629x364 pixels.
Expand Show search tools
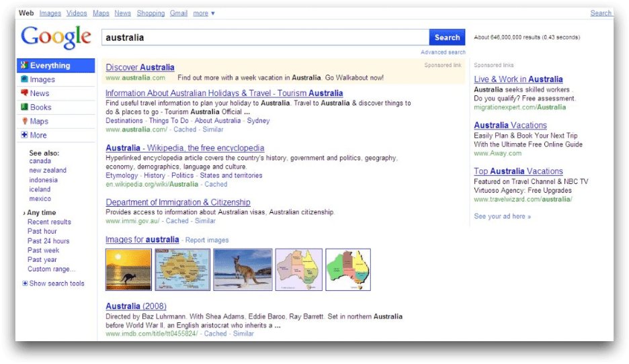point(26,283)
